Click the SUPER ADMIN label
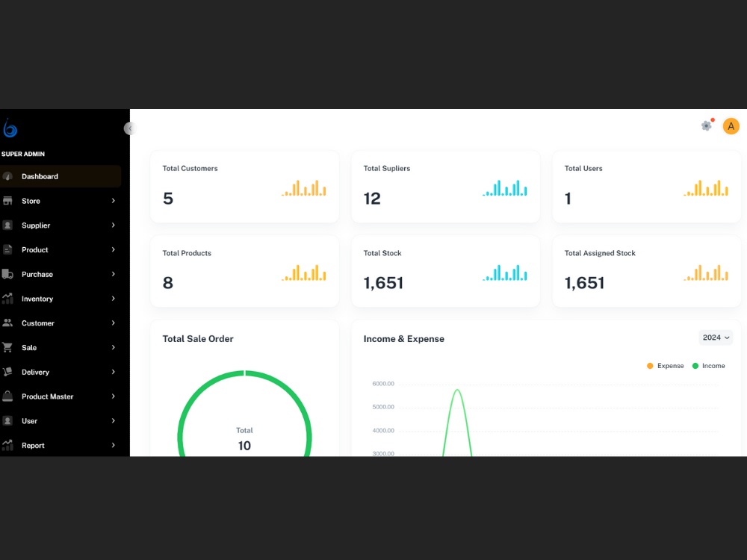 23,154
